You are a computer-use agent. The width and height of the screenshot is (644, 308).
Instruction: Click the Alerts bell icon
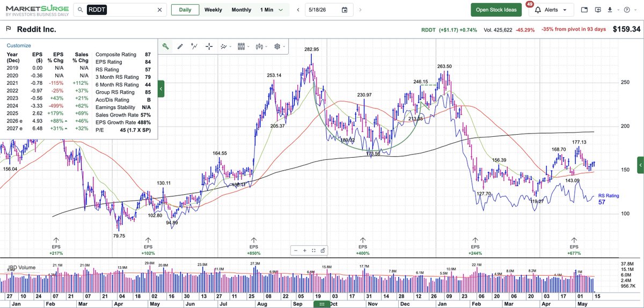coord(539,10)
